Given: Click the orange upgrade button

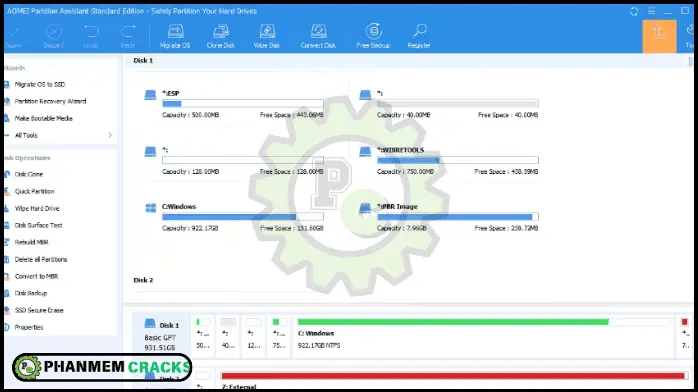Looking at the screenshot, I should pos(659,36).
